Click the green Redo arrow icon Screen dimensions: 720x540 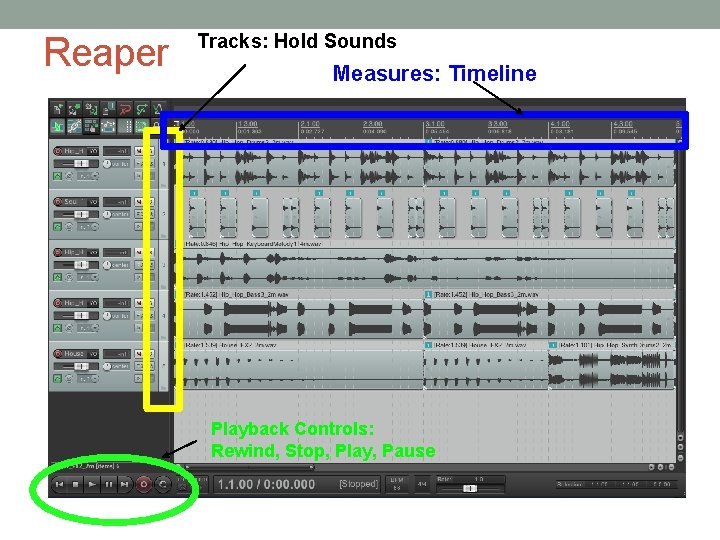[x=141, y=109]
